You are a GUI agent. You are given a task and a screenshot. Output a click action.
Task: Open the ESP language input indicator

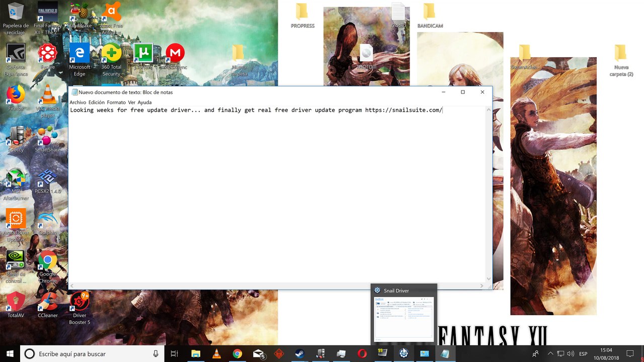[583, 353]
